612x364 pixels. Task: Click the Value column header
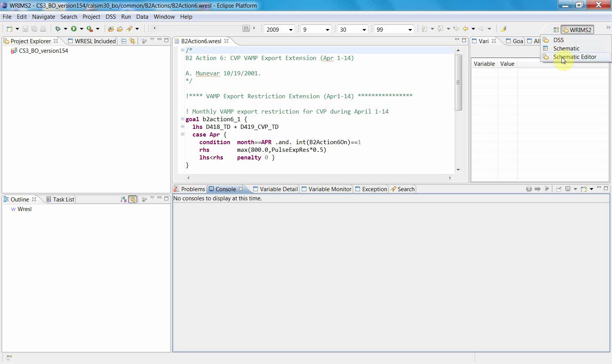507,64
